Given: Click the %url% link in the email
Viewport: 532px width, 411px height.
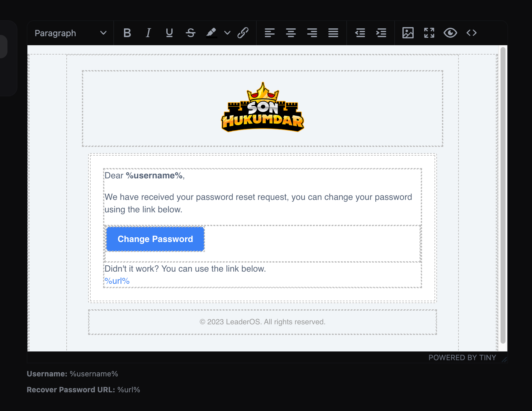Looking at the screenshot, I should coord(117,281).
